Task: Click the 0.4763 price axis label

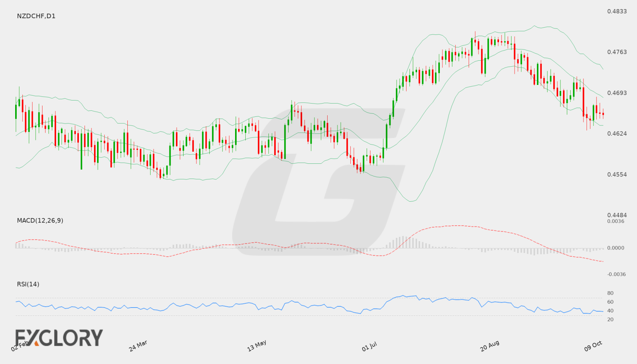Action: pyautogui.click(x=617, y=52)
